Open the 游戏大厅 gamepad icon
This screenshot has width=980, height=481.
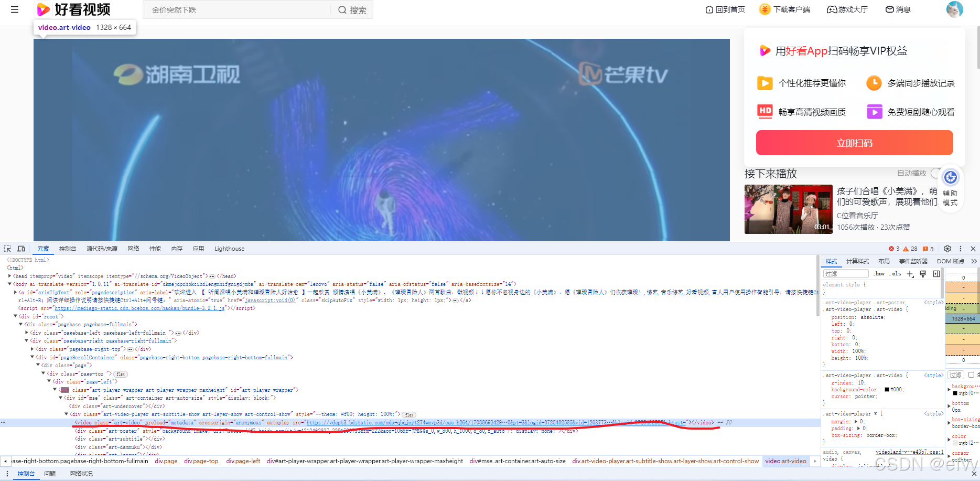click(832, 9)
